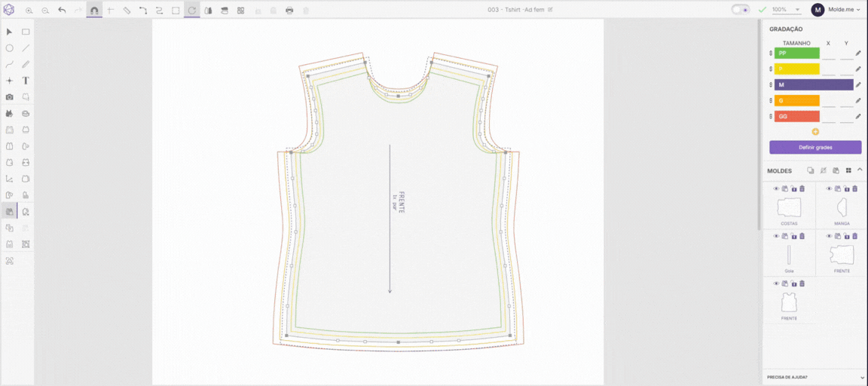Collapse the MOLDES panel with chevron
868x386 pixels.
click(x=860, y=170)
